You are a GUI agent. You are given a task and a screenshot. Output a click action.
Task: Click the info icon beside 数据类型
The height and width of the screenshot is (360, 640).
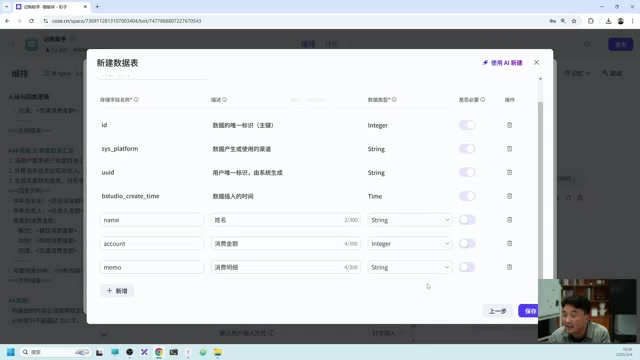[394, 100]
